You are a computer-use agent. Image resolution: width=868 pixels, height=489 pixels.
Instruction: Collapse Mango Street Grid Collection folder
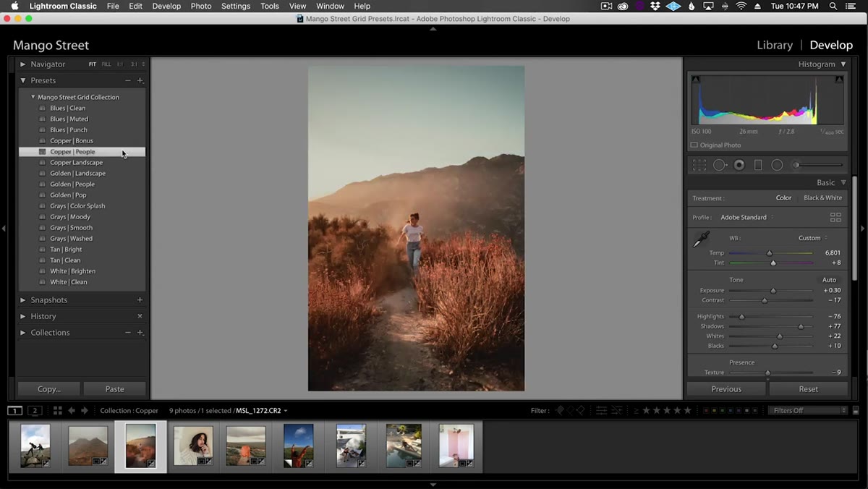(x=33, y=97)
